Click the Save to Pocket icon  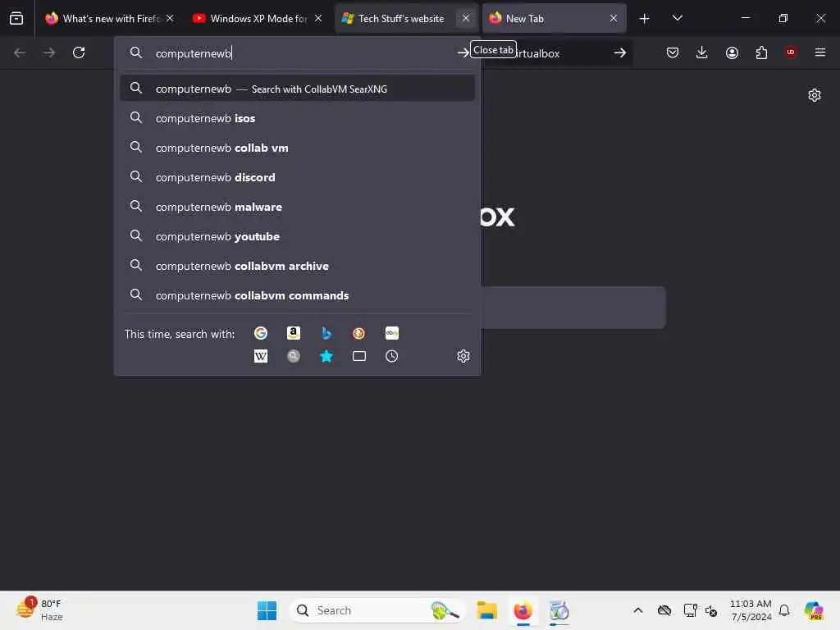(673, 52)
